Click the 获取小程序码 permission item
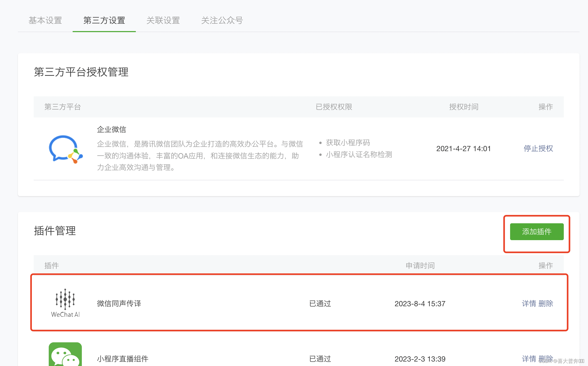588x366 pixels. coord(348,143)
